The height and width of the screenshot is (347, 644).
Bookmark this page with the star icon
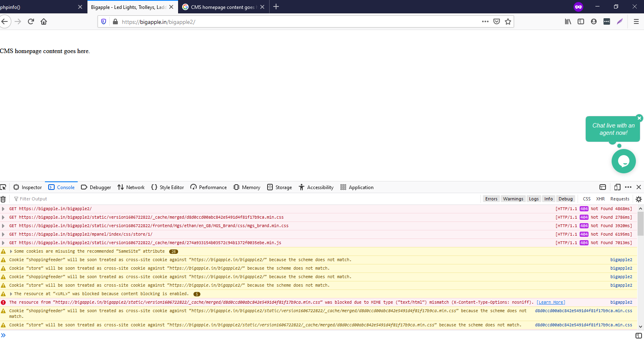[508, 21]
